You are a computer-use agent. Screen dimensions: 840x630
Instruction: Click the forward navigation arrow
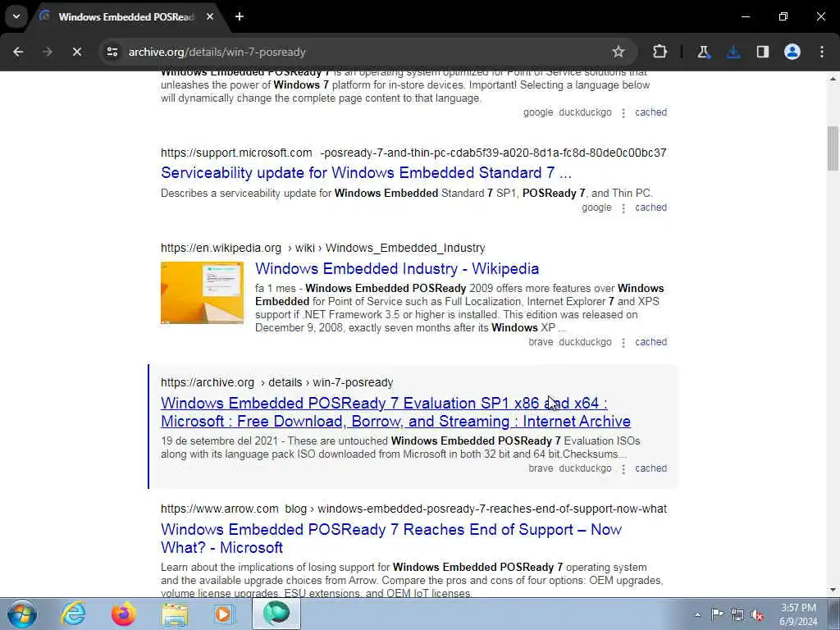click(x=47, y=52)
